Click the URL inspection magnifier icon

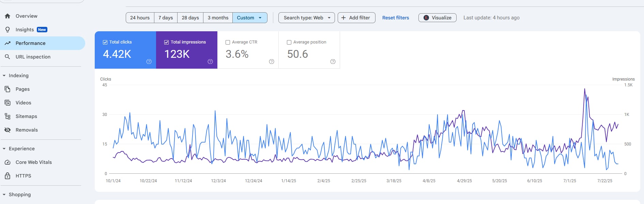point(7,57)
